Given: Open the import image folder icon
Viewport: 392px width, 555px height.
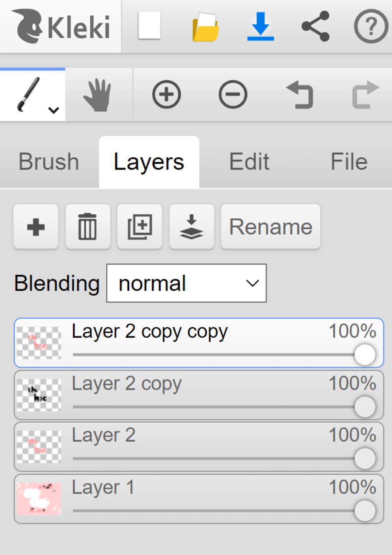Looking at the screenshot, I should [206, 27].
